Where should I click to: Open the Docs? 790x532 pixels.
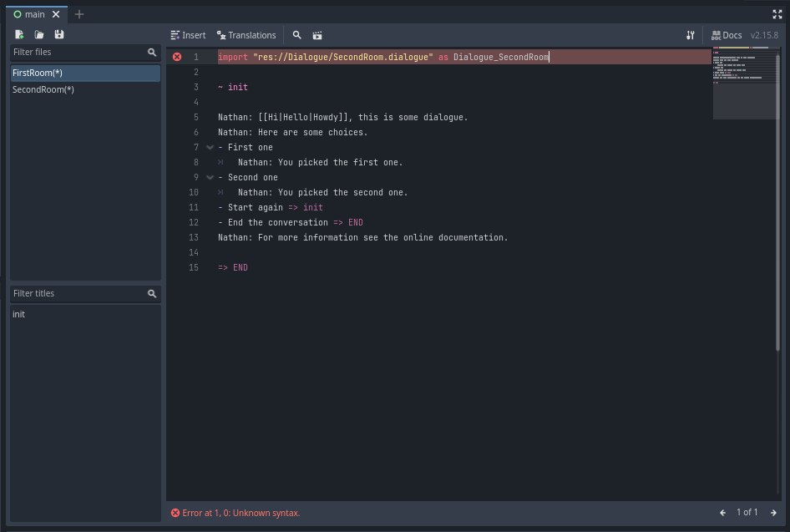pos(726,35)
